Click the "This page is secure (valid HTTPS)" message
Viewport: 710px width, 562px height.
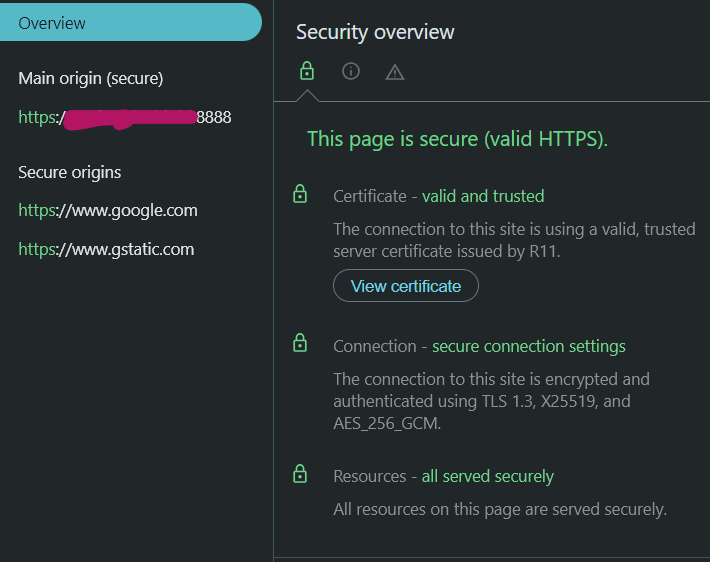[457, 139]
